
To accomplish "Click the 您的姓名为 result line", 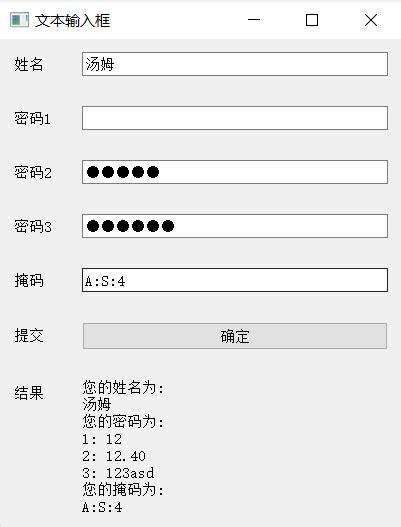I will click(x=123, y=388).
